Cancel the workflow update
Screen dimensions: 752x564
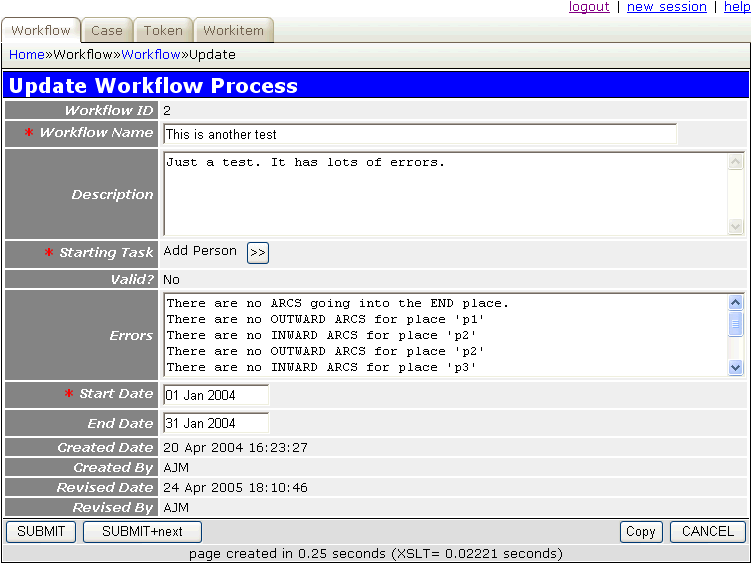click(x=708, y=531)
